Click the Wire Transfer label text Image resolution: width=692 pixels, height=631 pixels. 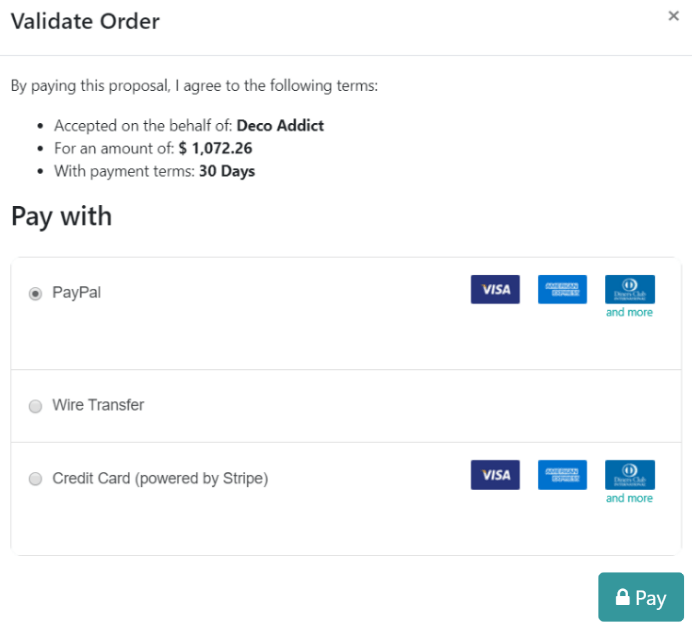pyautogui.click(x=98, y=405)
